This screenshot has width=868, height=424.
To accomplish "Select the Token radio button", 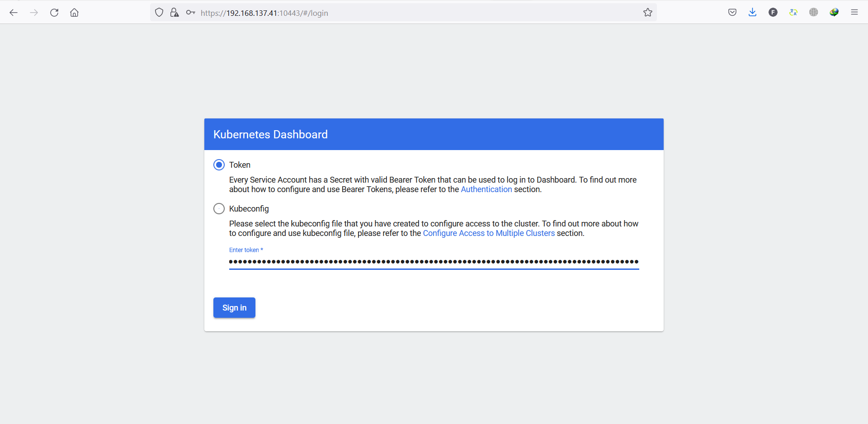I will click(219, 165).
